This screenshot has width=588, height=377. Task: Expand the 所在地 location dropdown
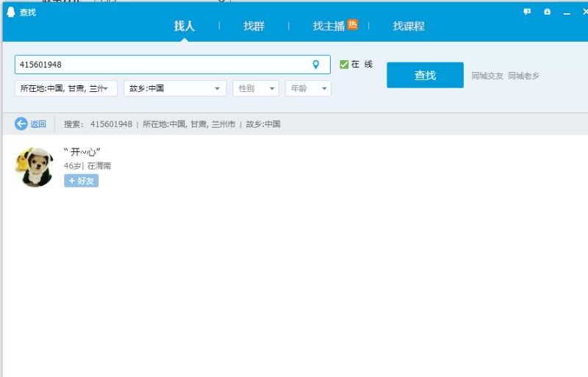66,88
